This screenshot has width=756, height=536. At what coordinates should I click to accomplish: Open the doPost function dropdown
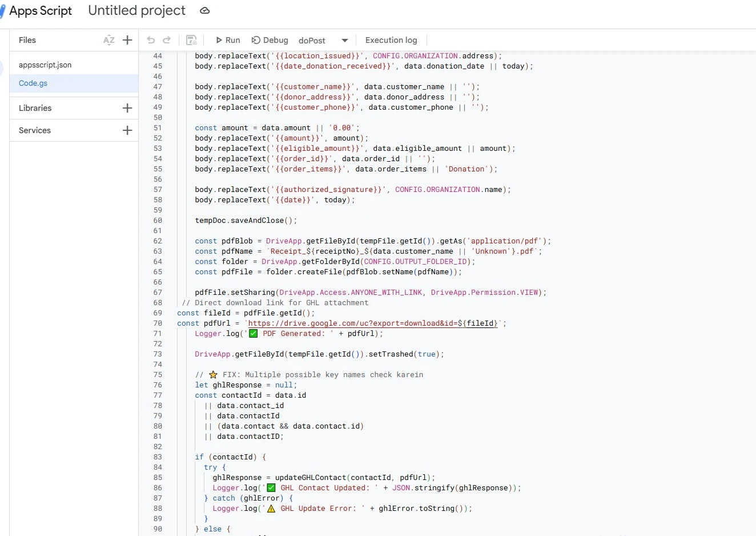[323, 41]
